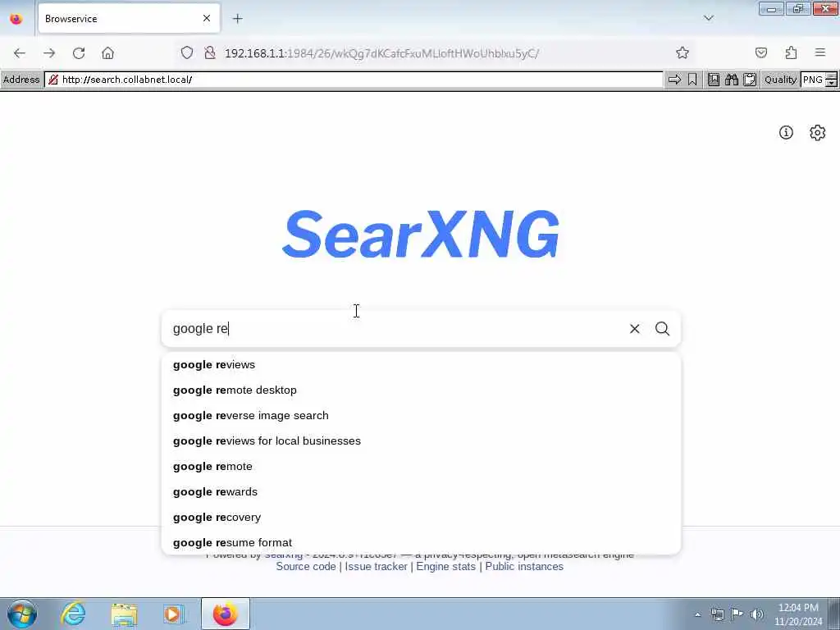
Task: Launch Internet Explorer from taskbar
Action: (x=73, y=614)
